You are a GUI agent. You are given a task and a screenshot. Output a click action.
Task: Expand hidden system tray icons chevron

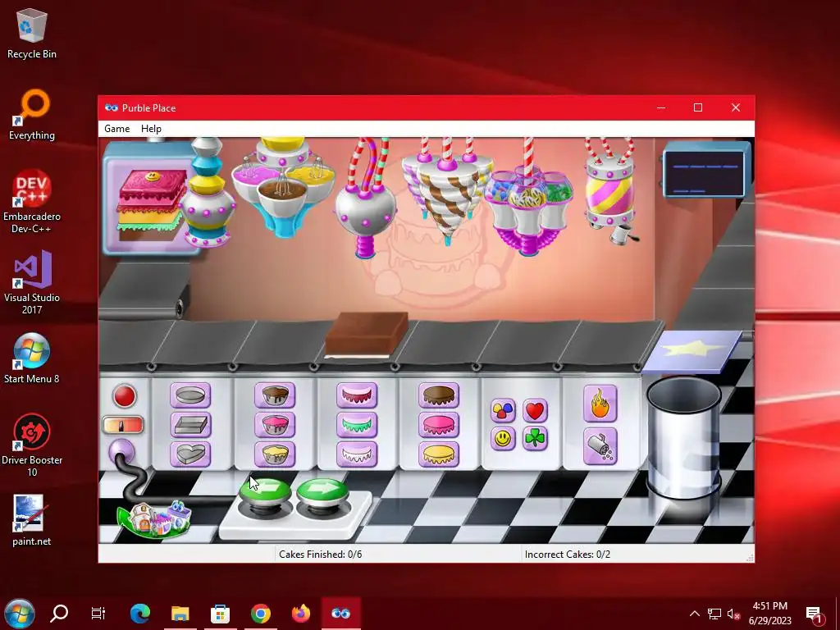(x=694, y=614)
